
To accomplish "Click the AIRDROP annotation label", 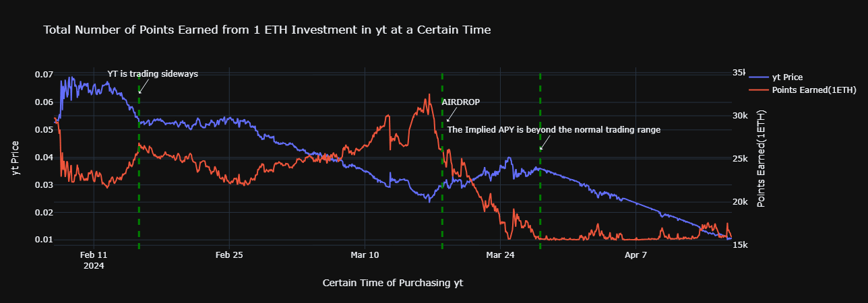I will [x=461, y=102].
